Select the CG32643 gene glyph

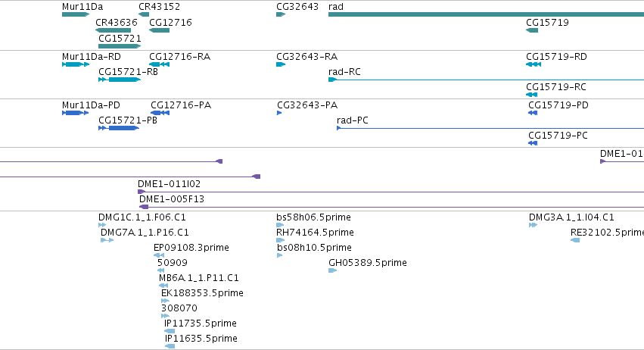(x=281, y=14)
